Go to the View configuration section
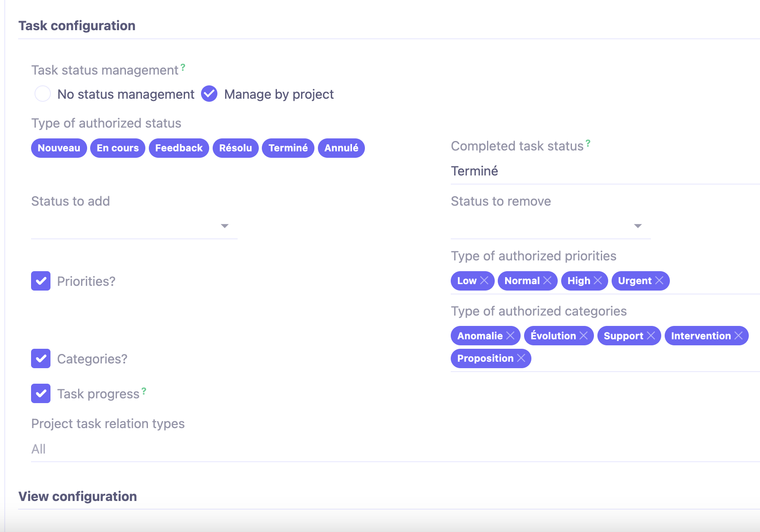 point(78,496)
